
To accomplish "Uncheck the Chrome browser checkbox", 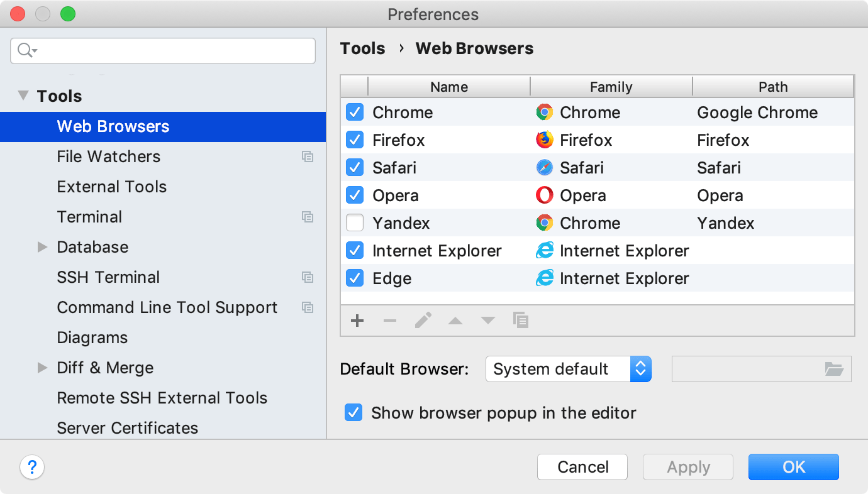I will coord(355,113).
